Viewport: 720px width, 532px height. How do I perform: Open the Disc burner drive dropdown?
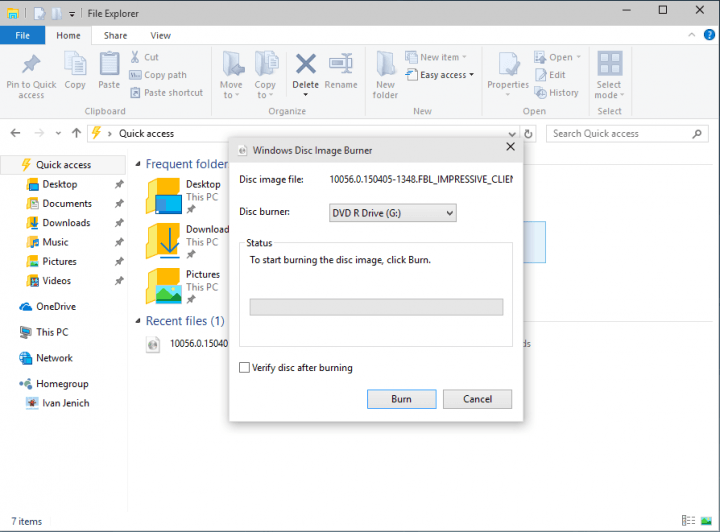[x=393, y=213]
